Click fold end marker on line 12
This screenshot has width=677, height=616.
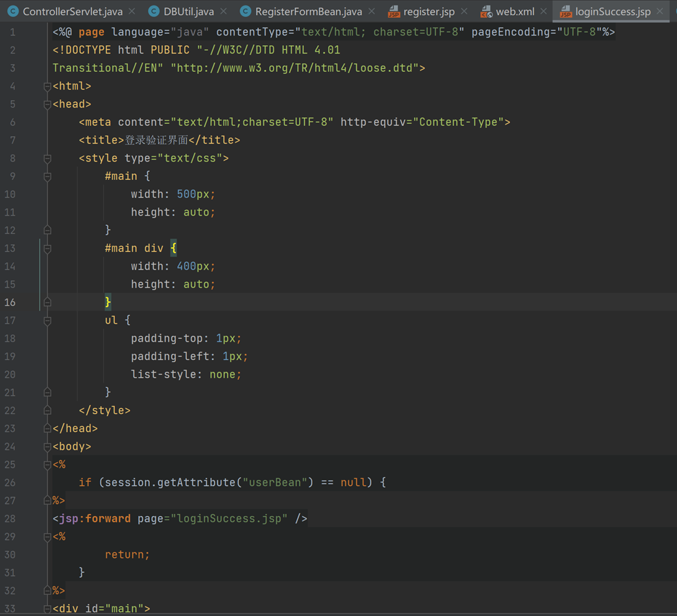(47, 230)
